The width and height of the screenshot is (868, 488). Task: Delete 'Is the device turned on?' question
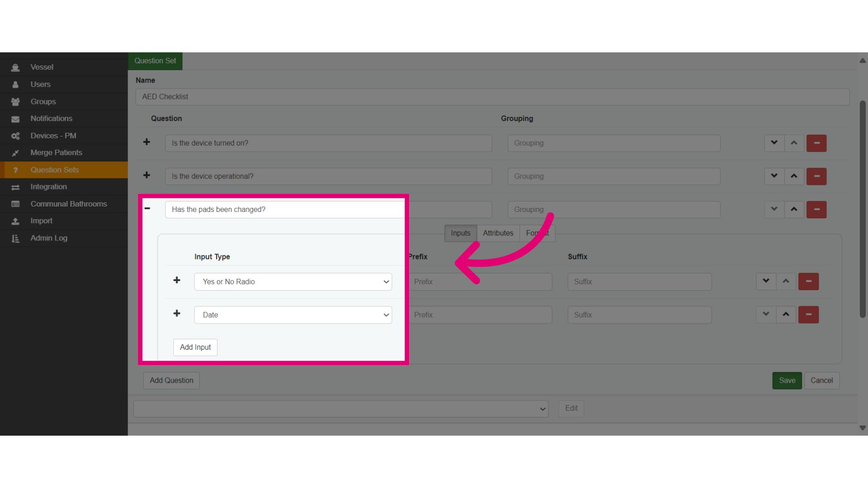pyautogui.click(x=816, y=143)
